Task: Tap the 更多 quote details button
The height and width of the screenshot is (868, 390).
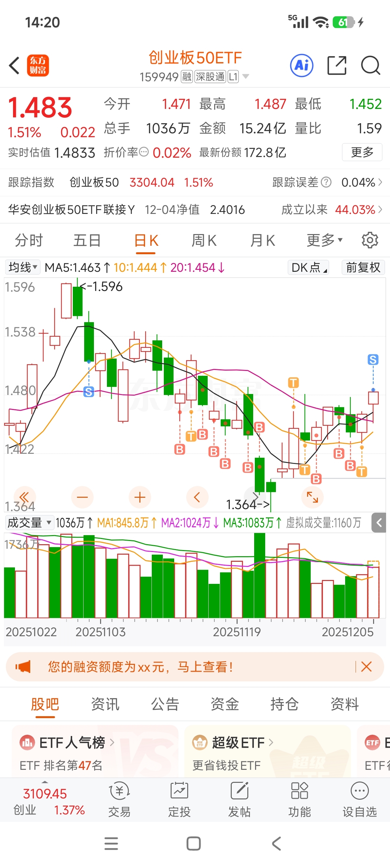Action: [362, 152]
